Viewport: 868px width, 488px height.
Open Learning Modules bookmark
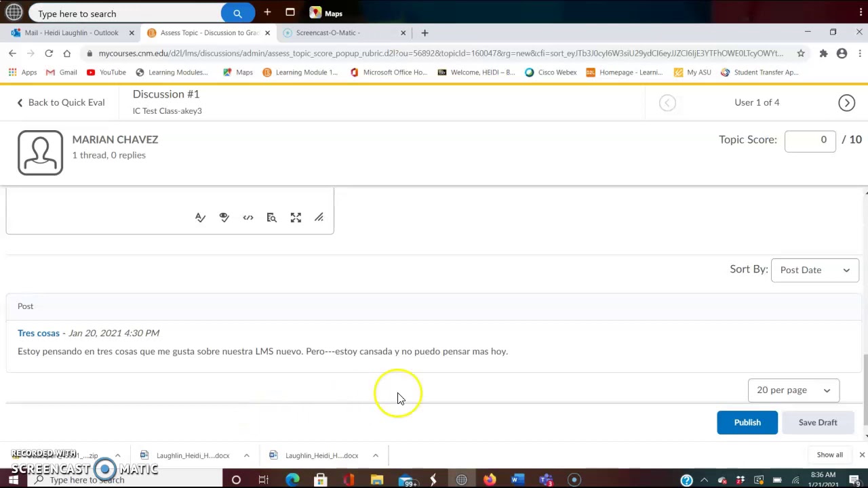172,72
